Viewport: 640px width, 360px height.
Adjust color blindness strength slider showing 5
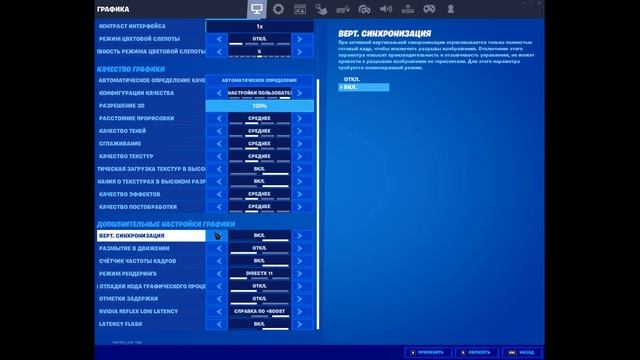point(260,52)
